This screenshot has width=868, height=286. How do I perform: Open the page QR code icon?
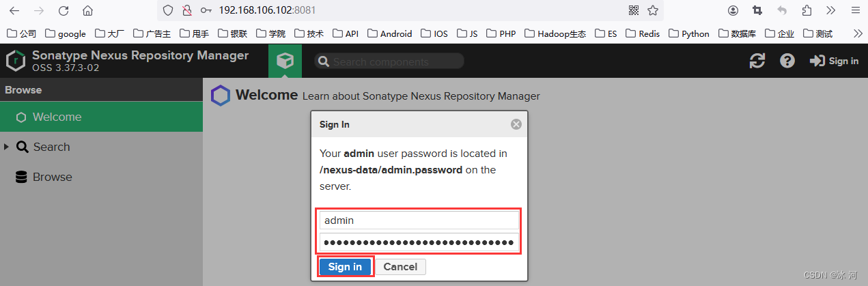point(634,10)
